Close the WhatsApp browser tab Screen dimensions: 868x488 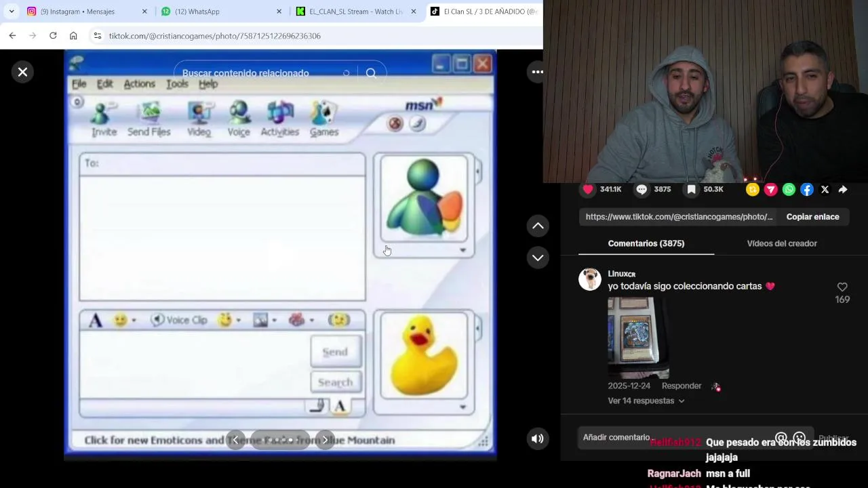(x=279, y=12)
